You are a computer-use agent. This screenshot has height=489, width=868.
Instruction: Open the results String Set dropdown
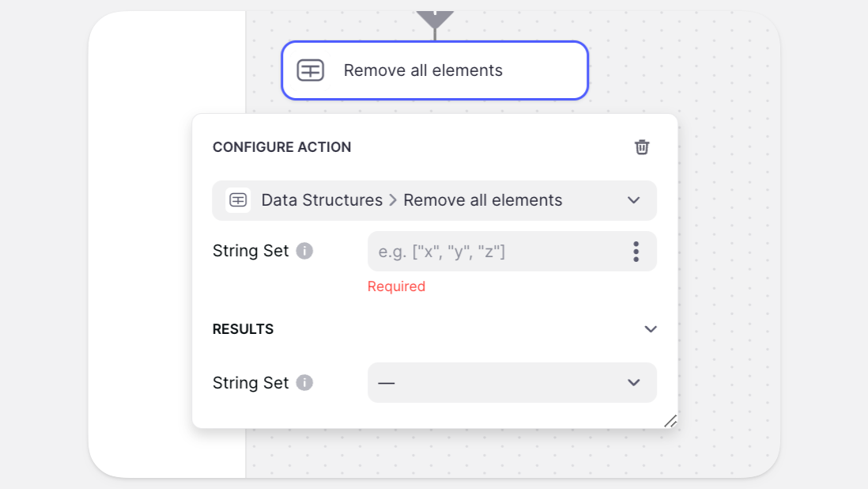click(x=511, y=383)
